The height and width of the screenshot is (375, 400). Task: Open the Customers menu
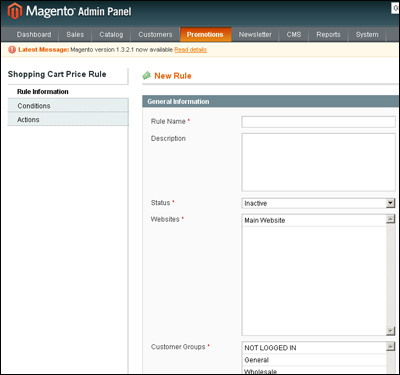click(155, 35)
